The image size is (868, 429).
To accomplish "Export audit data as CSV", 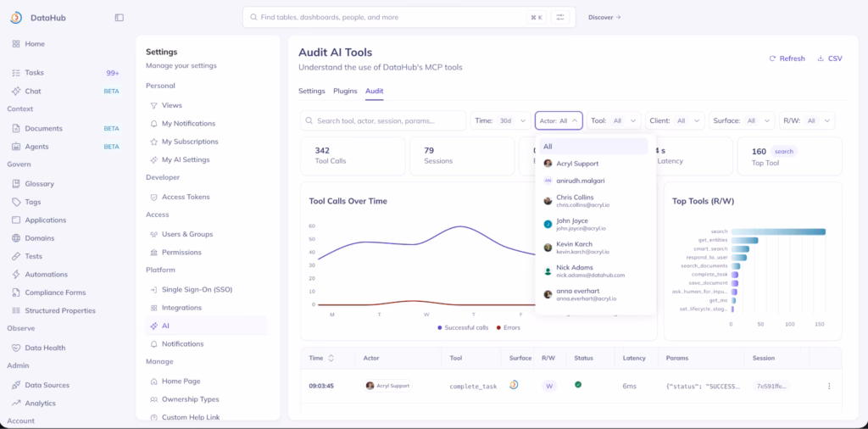I will coord(829,58).
